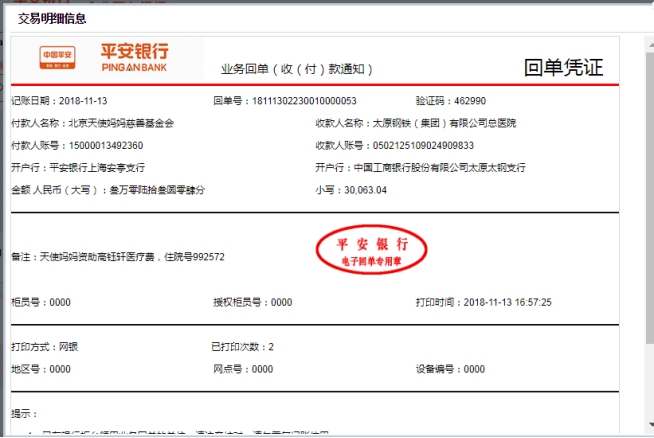Select 验证码 462990
Image resolution: width=654 pixels, height=438 pixels.
coord(451,101)
